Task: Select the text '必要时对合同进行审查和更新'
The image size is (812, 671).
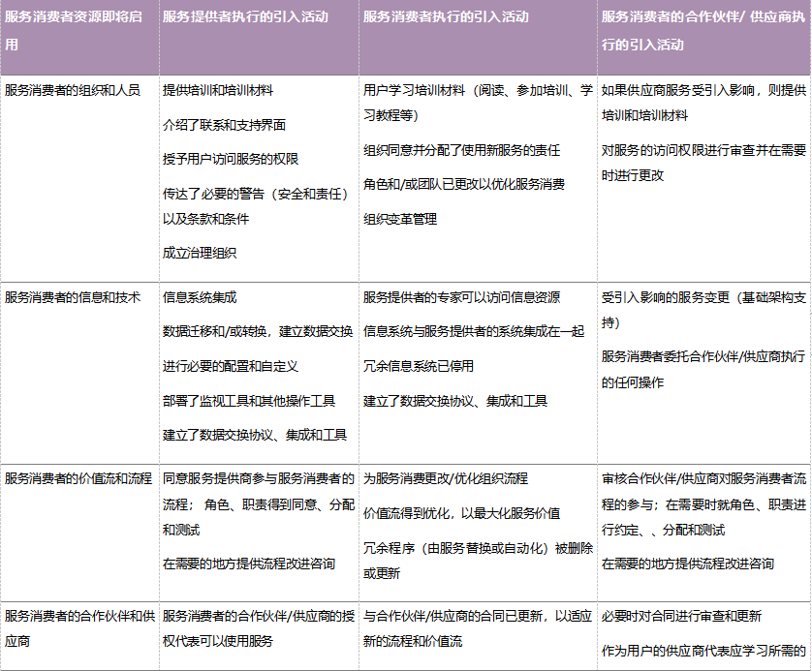Action: [681, 616]
